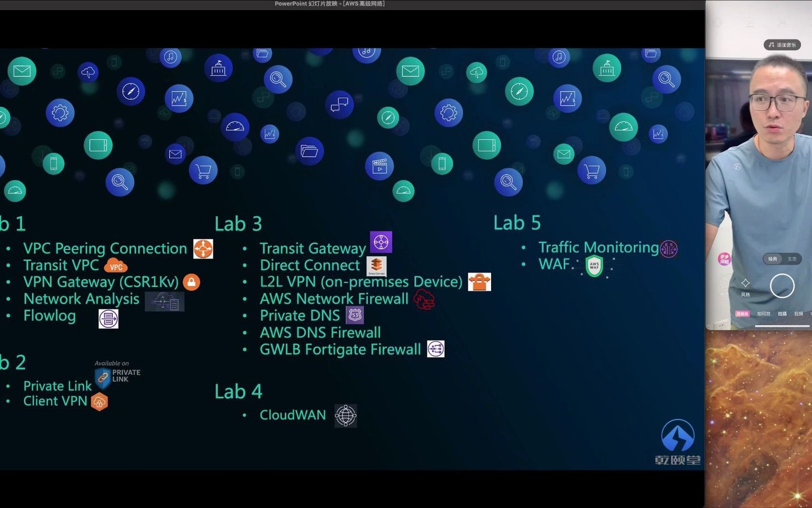Viewport: 812px width, 508px height.
Task: Tap the camera shutter button
Action: click(782, 286)
